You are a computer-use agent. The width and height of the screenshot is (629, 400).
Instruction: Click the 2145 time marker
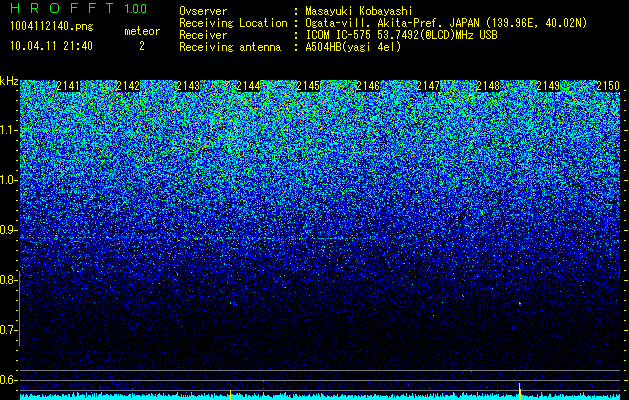click(x=308, y=86)
